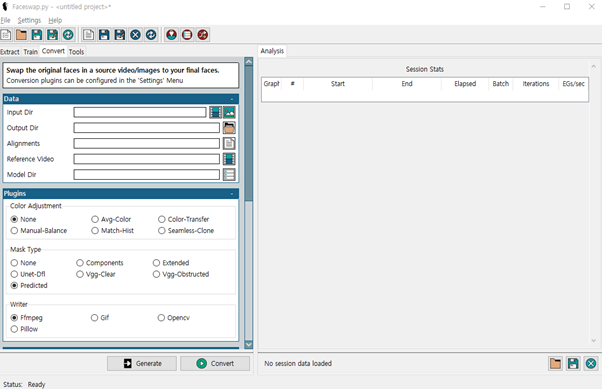Click the Convert button
Viewport: 602px width, 389px height.
tap(215, 363)
